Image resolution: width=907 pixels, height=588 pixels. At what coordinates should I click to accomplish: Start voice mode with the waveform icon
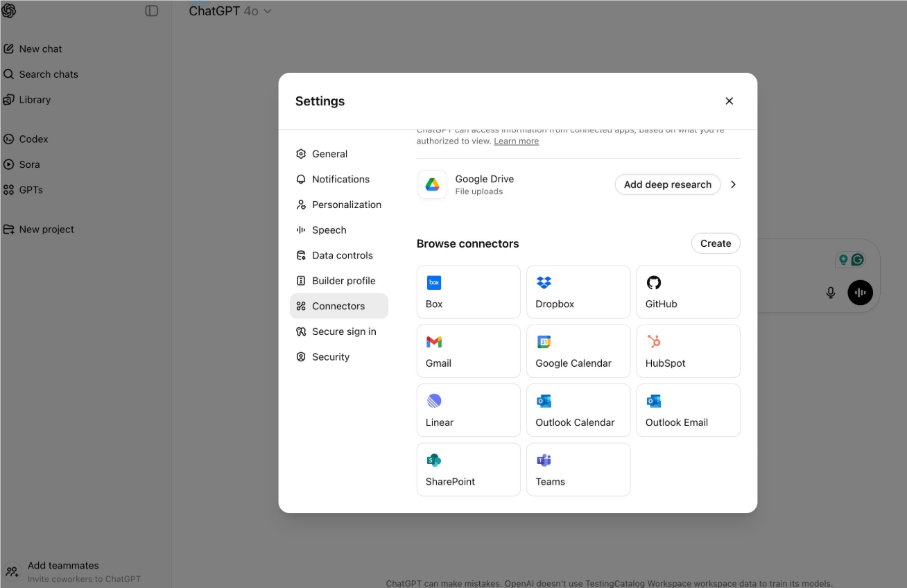click(x=860, y=292)
